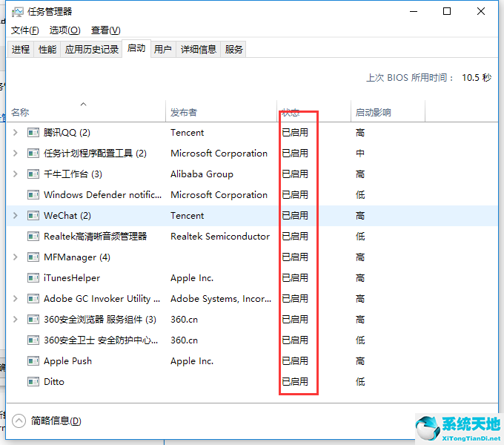Click the 360.cn publisher of 360安全卫士 row
This screenshot has width=504, height=445.
(x=184, y=340)
